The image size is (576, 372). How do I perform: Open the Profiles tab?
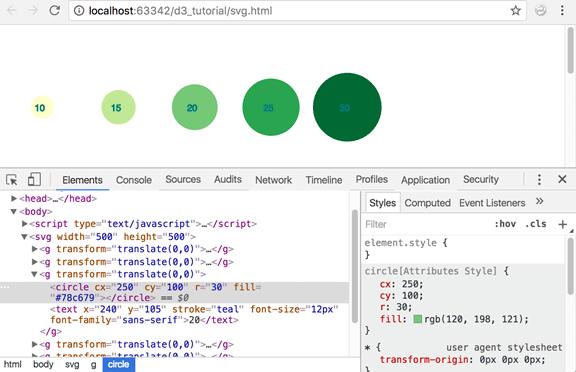click(x=371, y=179)
